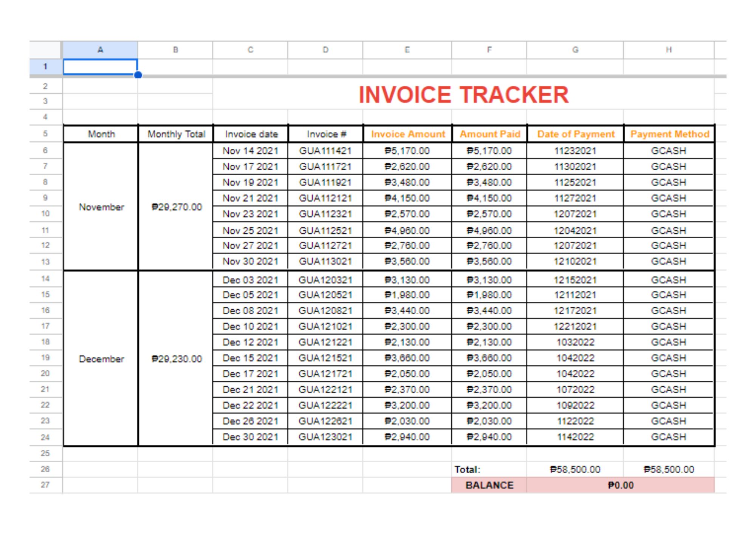Select row 27 header
Viewport: 756px width, 534px height.
click(x=45, y=485)
